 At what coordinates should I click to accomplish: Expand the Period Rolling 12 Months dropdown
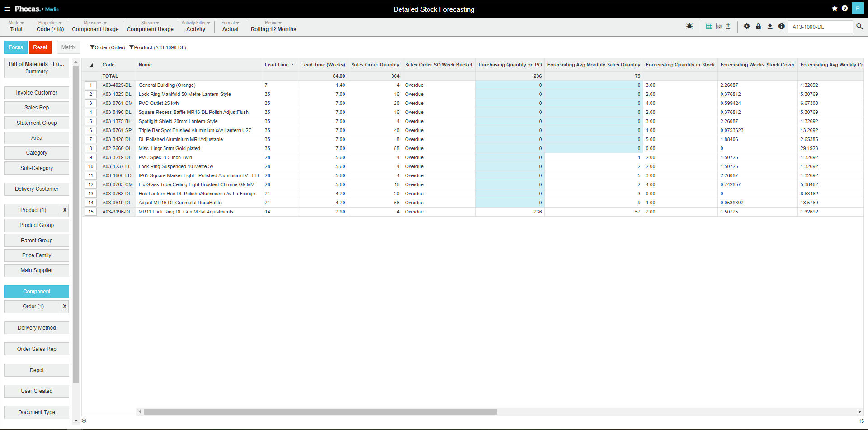pos(273,26)
